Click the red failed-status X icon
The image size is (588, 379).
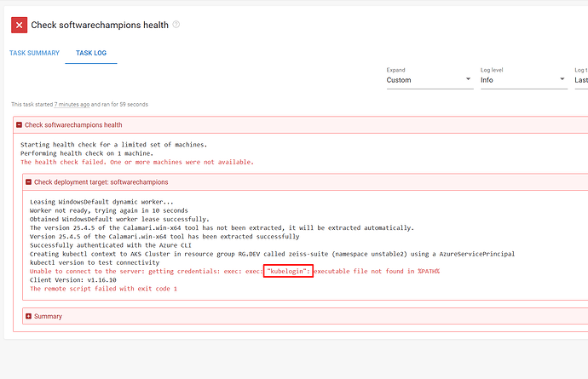click(19, 25)
